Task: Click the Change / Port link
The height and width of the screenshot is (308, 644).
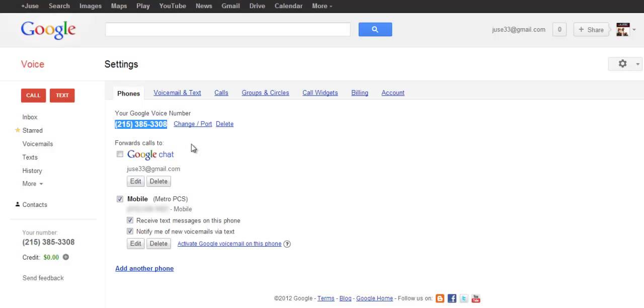Action: click(x=193, y=124)
